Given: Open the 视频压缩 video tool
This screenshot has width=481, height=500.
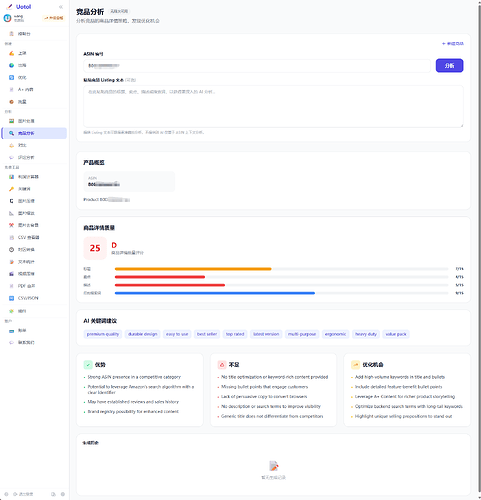Looking at the screenshot, I should pos(34,274).
